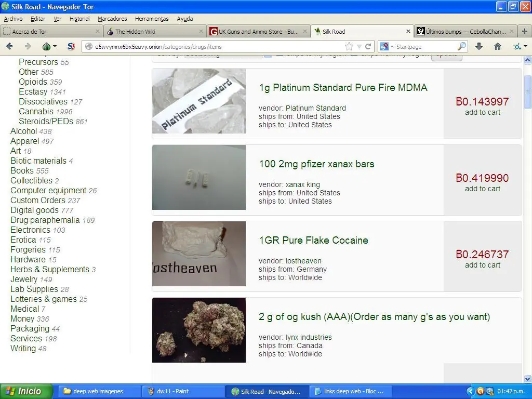
Task: Switch to UK Guns and Ammo Store tab
Action: point(258,31)
